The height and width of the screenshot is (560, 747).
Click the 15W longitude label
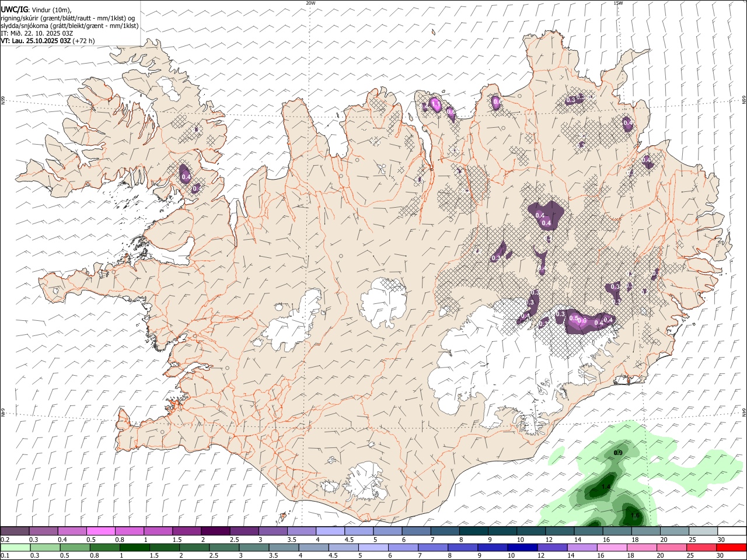(x=618, y=3)
